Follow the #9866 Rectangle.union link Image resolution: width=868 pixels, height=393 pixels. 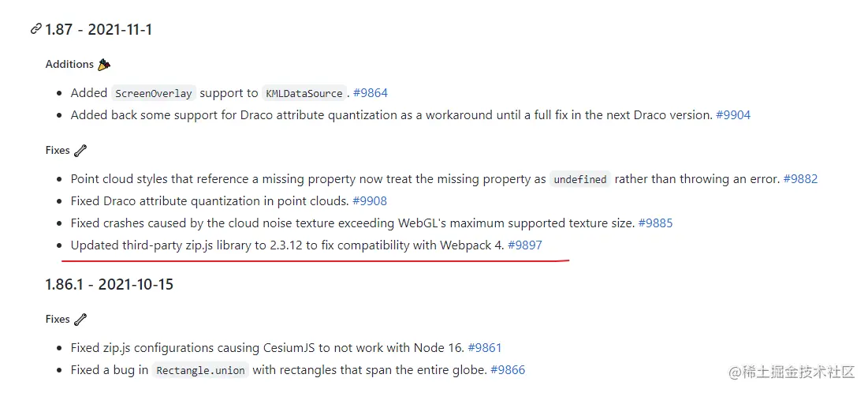click(x=507, y=369)
